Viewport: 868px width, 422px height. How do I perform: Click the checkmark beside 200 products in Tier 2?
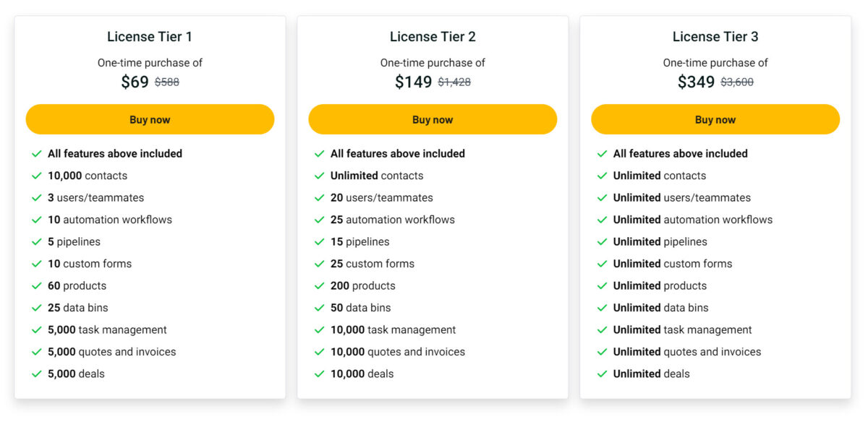[x=318, y=285]
